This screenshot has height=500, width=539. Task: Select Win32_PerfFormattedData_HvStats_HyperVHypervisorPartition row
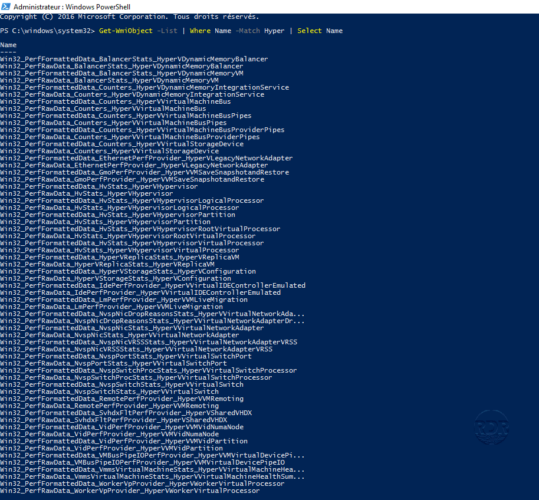click(x=118, y=215)
